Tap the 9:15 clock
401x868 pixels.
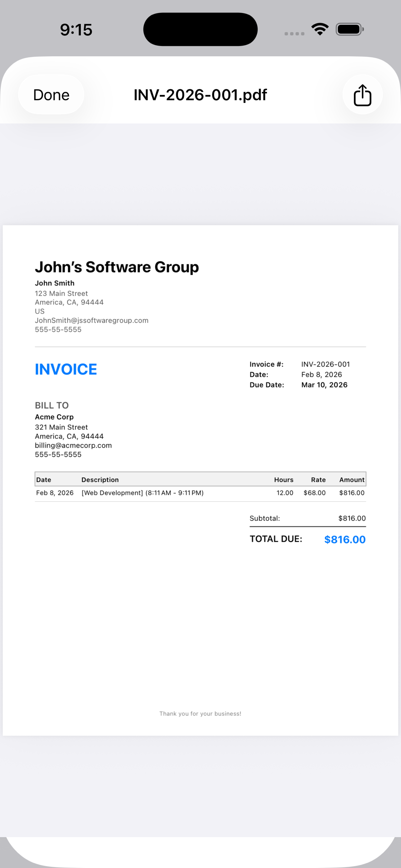tap(76, 30)
